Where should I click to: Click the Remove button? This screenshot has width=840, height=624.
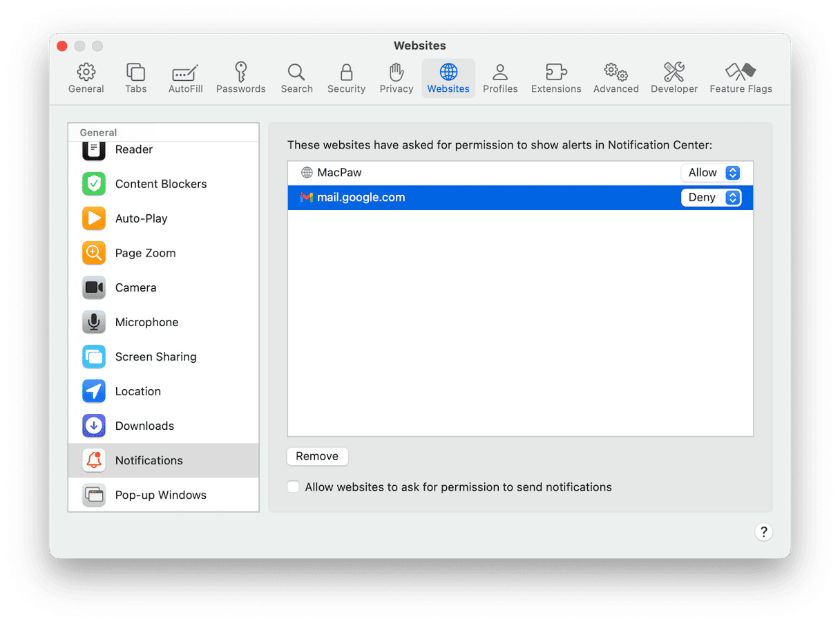317,456
